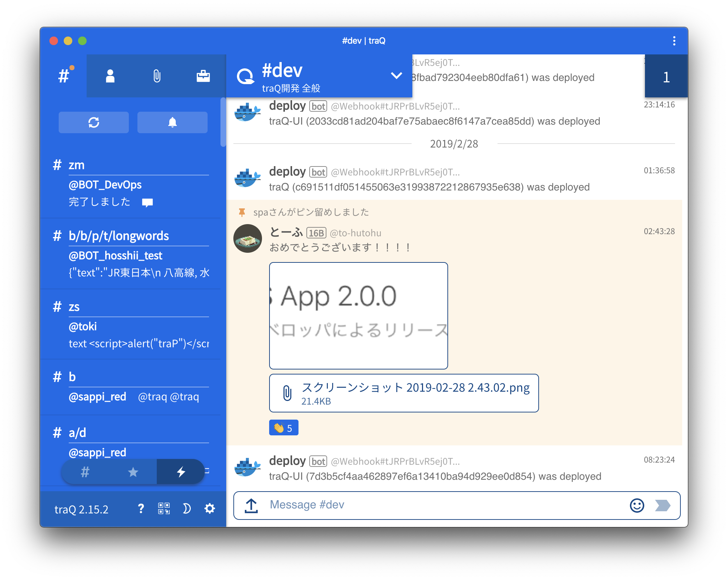Click the pinned messages count 1 badge
The width and height of the screenshot is (728, 580).
[x=666, y=76]
